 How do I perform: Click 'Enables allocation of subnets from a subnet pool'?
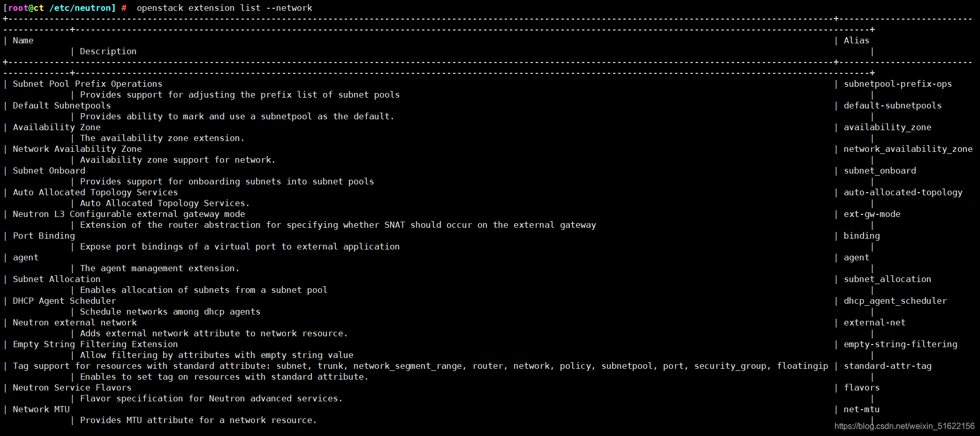204,290
